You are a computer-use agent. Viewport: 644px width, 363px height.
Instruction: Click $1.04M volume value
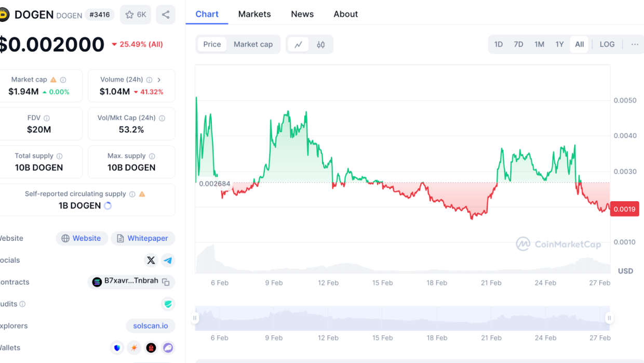click(115, 92)
